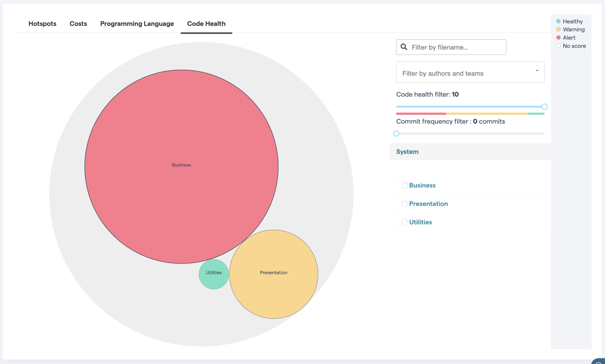605x364 pixels.
Task: Select the red Business circle in the chart
Action: (x=181, y=165)
